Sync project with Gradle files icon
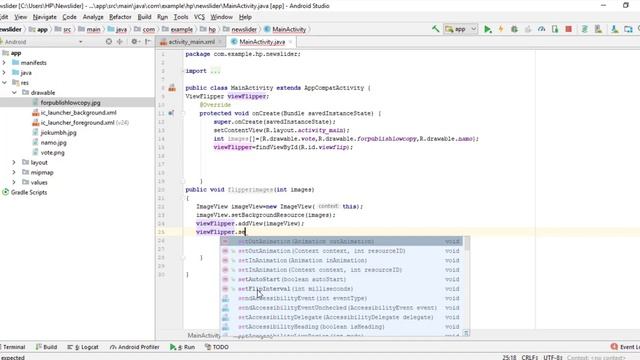Image resolution: width=640 pixels, height=360 pixels. 584,29
